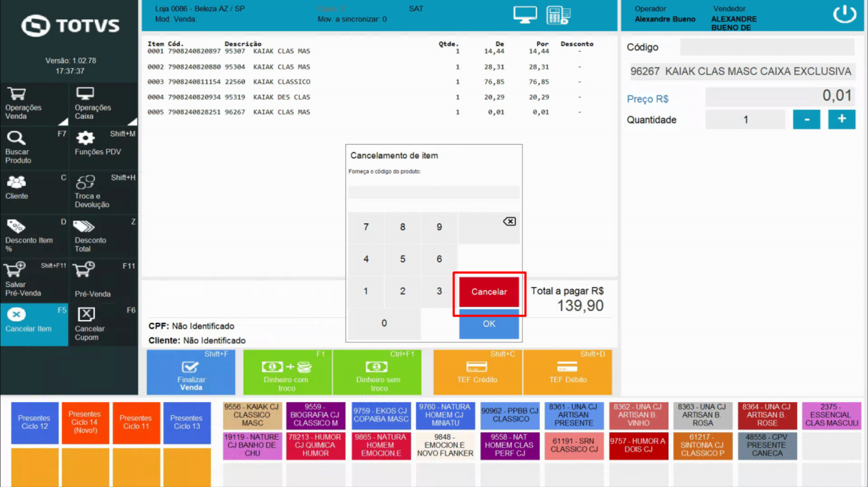Click keypad digit 8
868x487 pixels.
pyautogui.click(x=403, y=227)
